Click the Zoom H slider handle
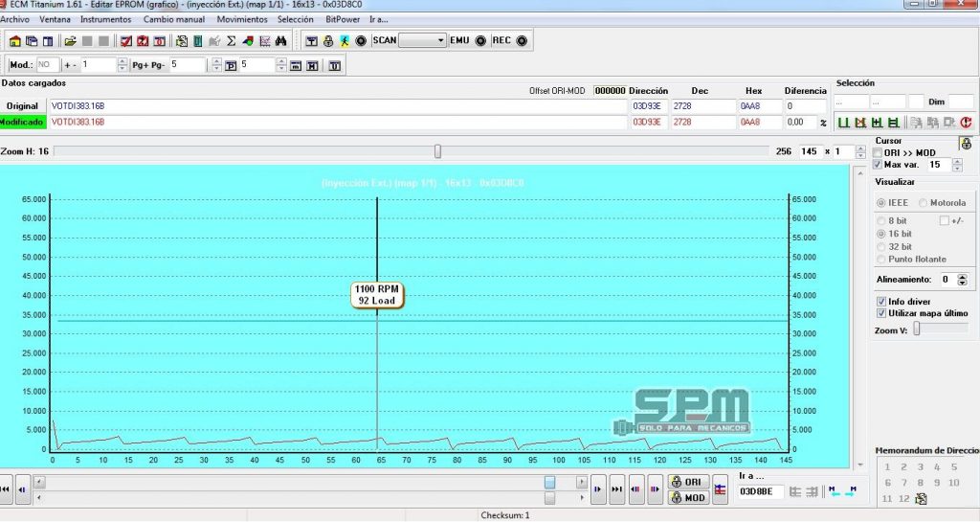This screenshot has width=980, height=522. (437, 151)
